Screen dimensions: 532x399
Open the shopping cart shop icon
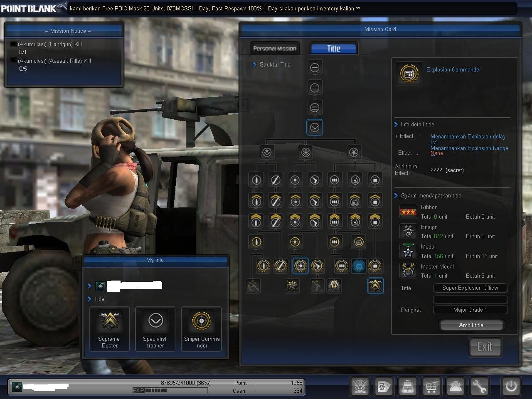[431, 387]
